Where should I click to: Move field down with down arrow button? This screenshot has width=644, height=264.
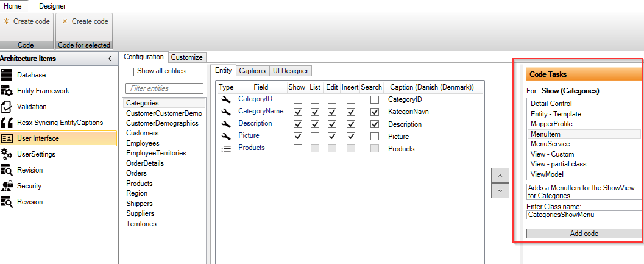click(x=500, y=190)
